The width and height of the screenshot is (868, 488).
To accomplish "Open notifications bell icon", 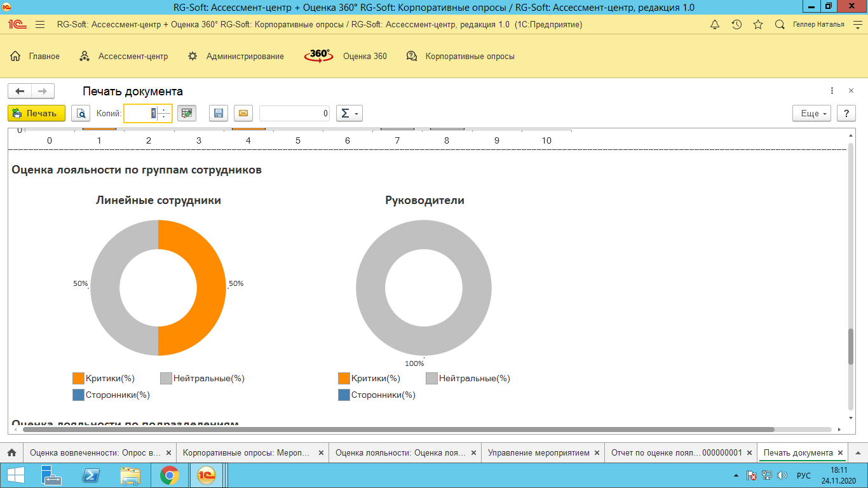I will pos(715,25).
